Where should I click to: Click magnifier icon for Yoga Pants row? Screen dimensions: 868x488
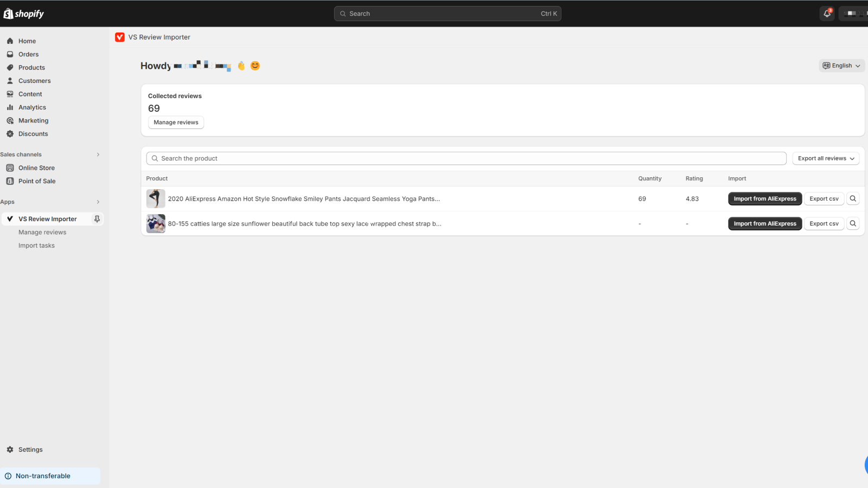click(853, 198)
